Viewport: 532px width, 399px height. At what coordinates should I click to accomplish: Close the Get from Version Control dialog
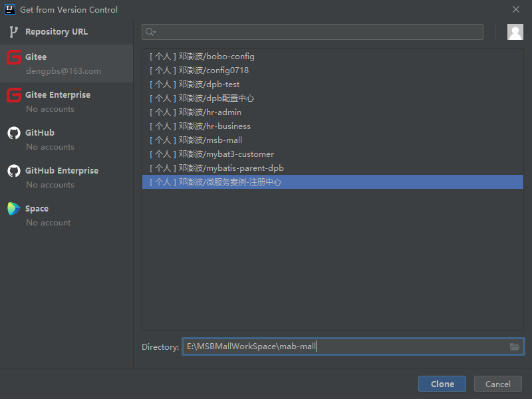point(516,9)
